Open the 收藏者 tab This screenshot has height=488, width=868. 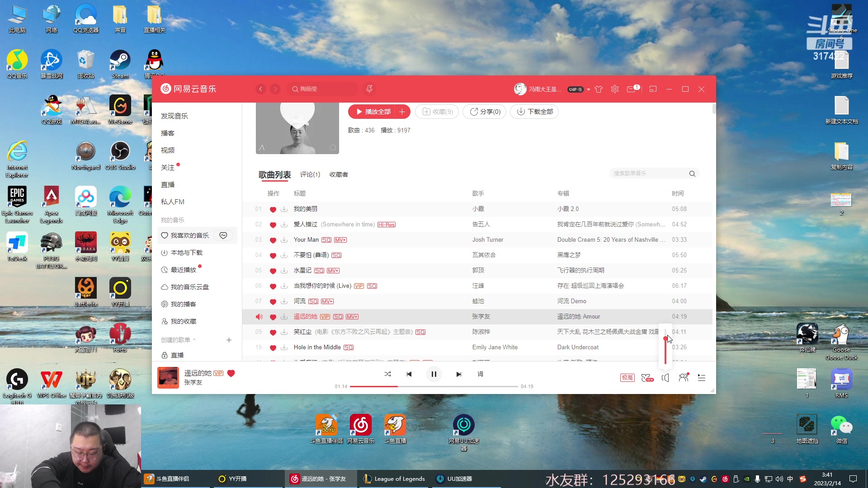click(339, 174)
